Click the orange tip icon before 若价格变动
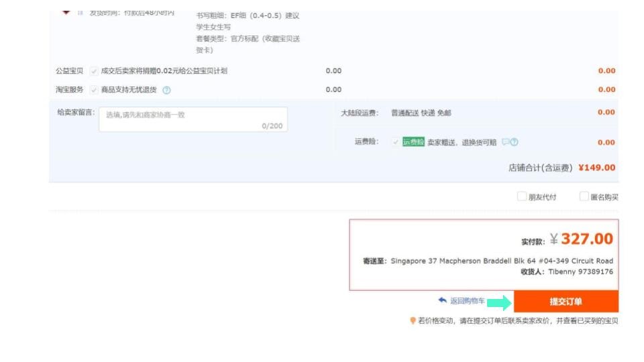644x362 pixels. [413, 321]
